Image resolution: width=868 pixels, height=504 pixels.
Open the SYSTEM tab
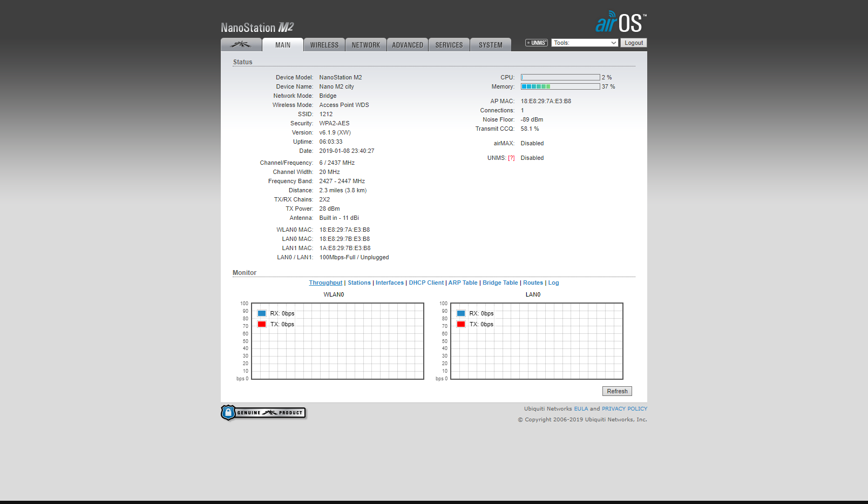(x=491, y=45)
